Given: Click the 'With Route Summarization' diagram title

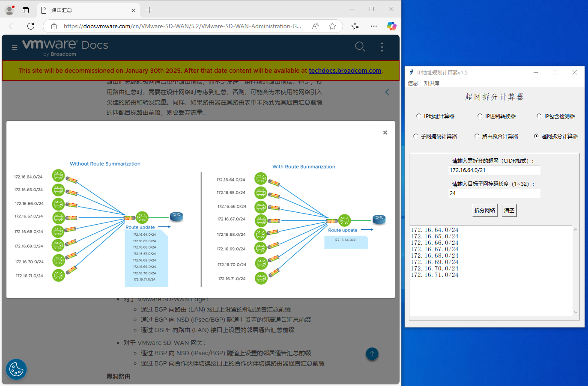Looking at the screenshot, I should (304, 167).
